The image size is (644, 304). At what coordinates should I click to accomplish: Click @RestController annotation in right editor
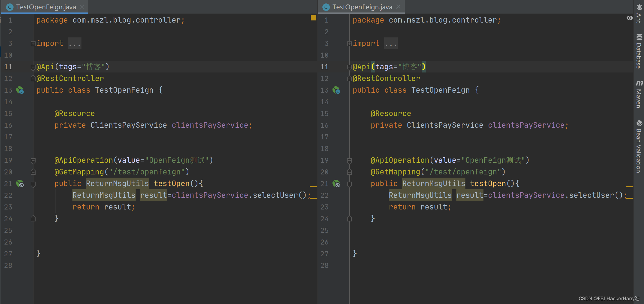point(386,79)
